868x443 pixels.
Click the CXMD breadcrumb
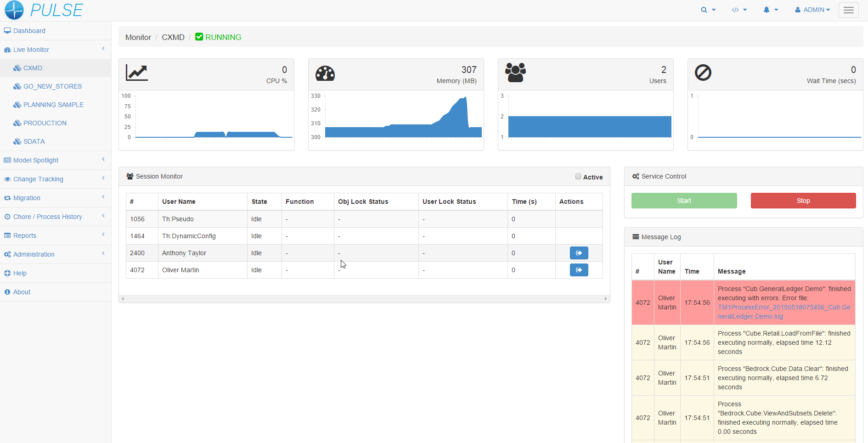click(x=173, y=37)
